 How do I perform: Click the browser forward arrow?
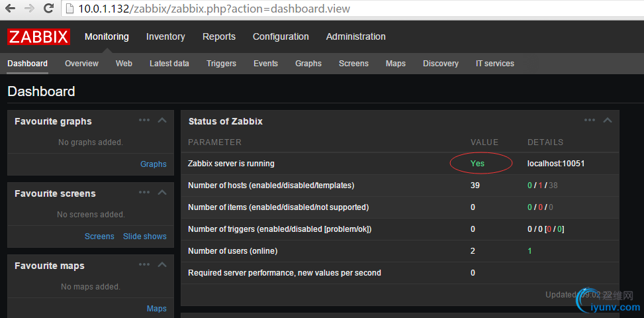(29, 9)
